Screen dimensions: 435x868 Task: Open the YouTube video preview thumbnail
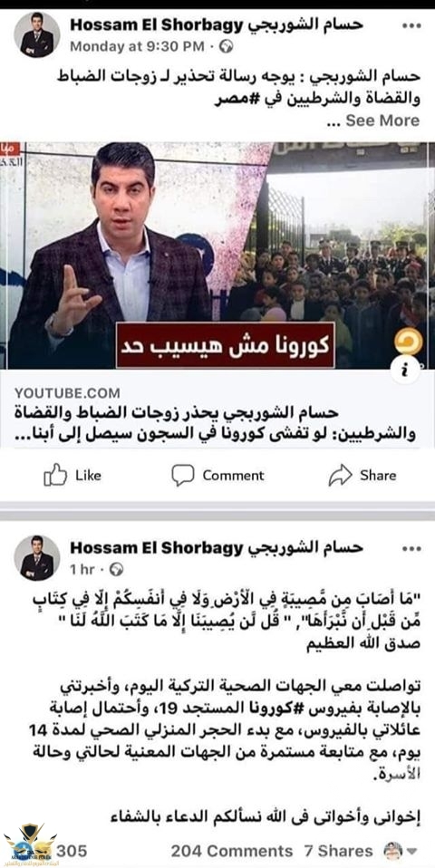[x=217, y=256]
